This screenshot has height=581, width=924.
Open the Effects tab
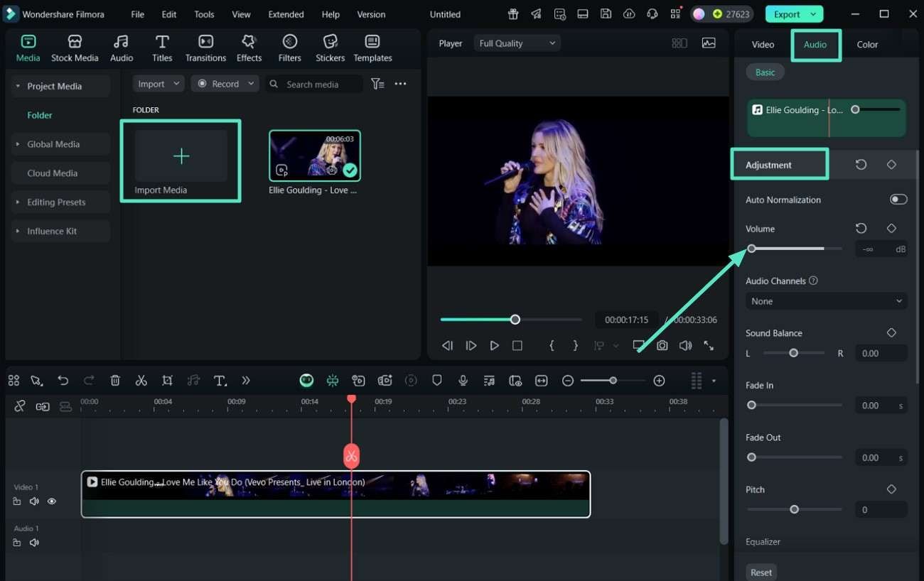[x=249, y=48]
